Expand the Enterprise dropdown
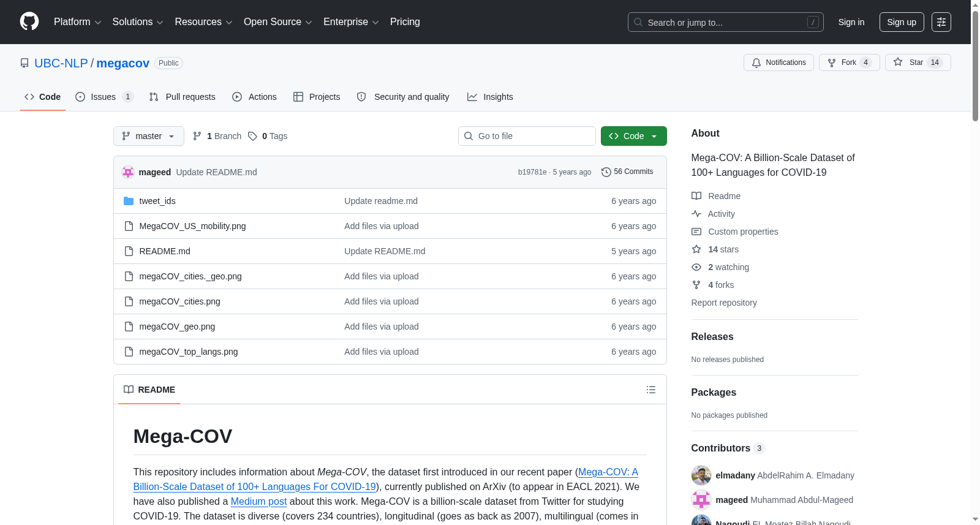This screenshot has width=980, height=525. [351, 22]
